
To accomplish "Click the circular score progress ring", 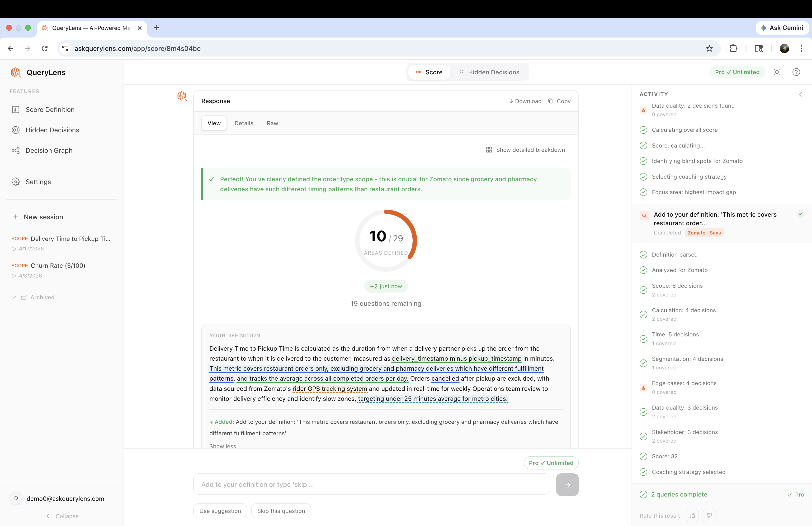I will [386, 241].
